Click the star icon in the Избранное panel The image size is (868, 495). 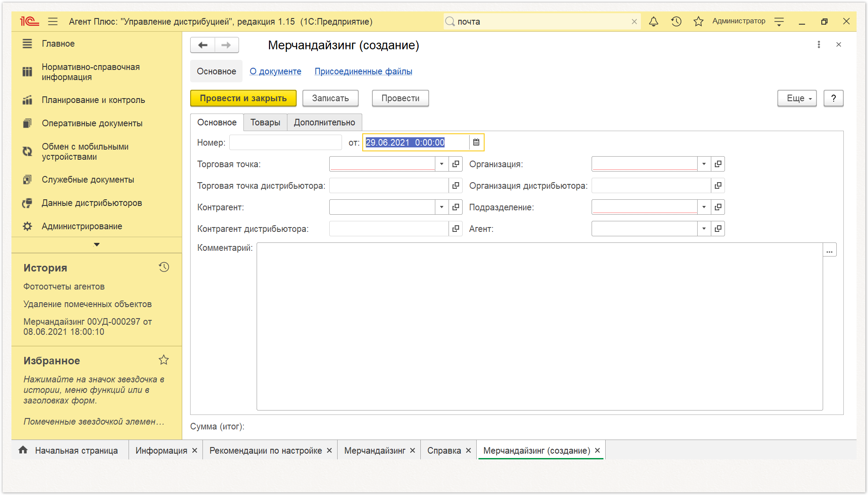(164, 360)
